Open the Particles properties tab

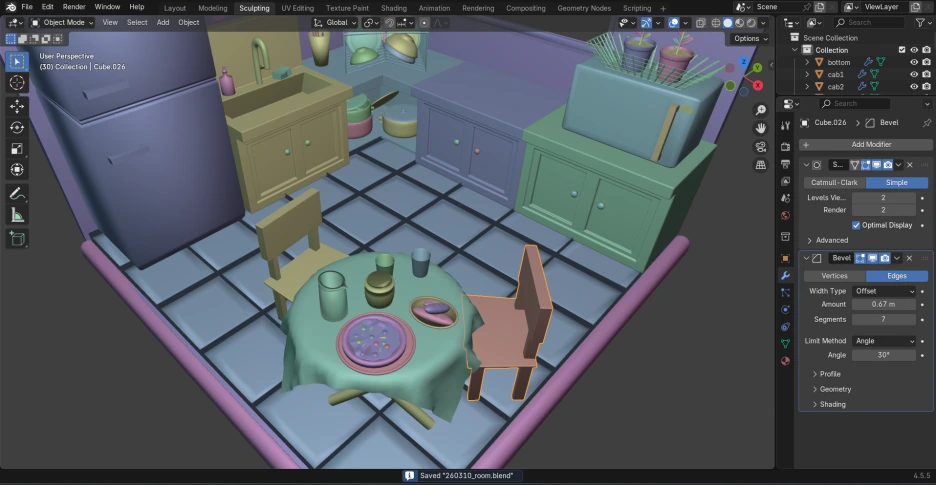pyautogui.click(x=786, y=292)
